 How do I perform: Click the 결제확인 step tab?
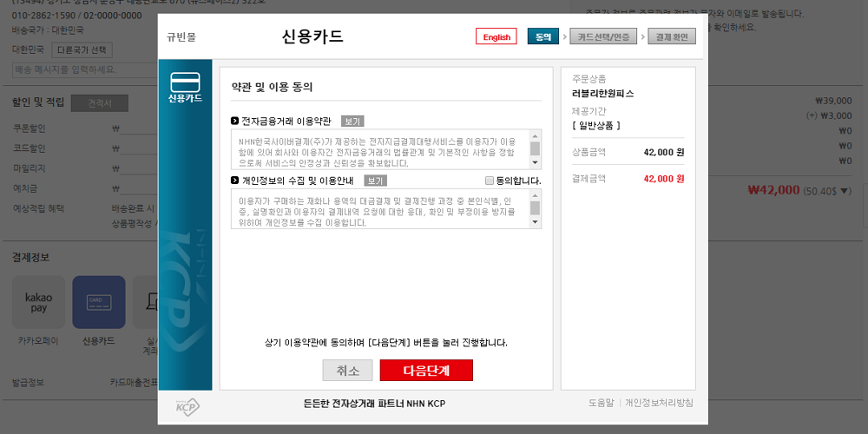click(672, 37)
